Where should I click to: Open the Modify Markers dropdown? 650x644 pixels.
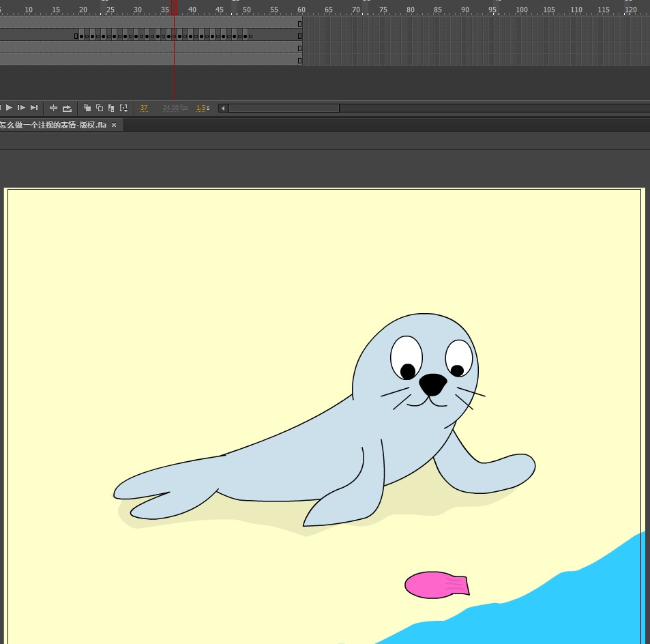(123, 108)
